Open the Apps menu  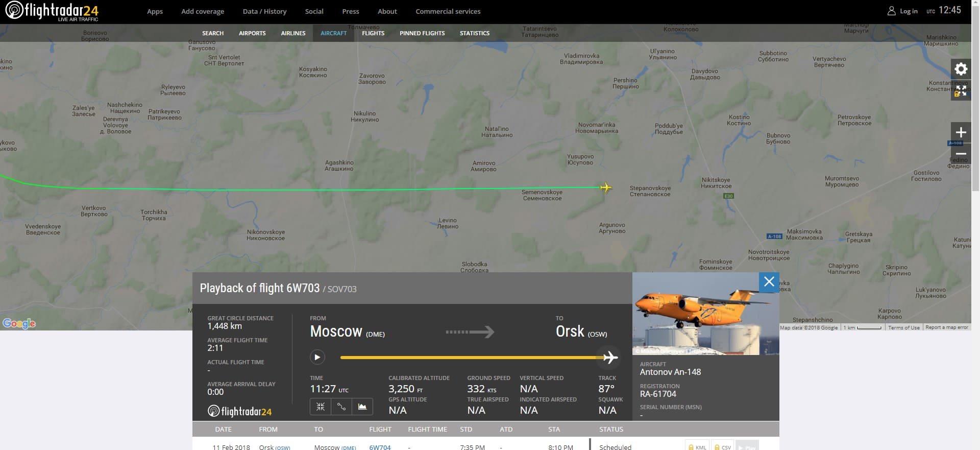tap(155, 11)
